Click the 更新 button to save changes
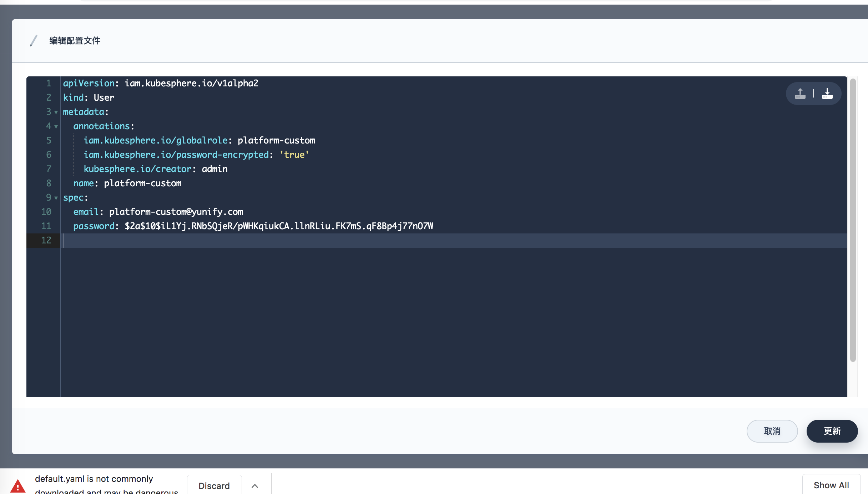The height and width of the screenshot is (494, 868). click(x=832, y=431)
